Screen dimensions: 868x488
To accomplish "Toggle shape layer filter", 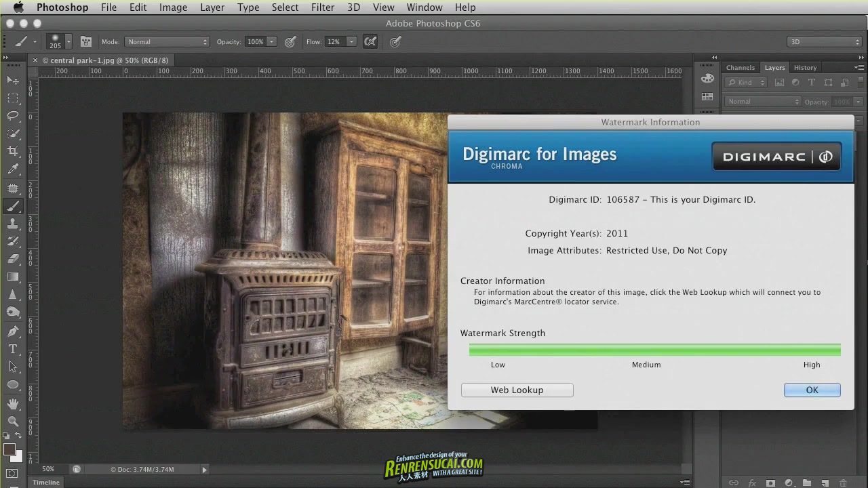I will pyautogui.click(x=828, y=82).
